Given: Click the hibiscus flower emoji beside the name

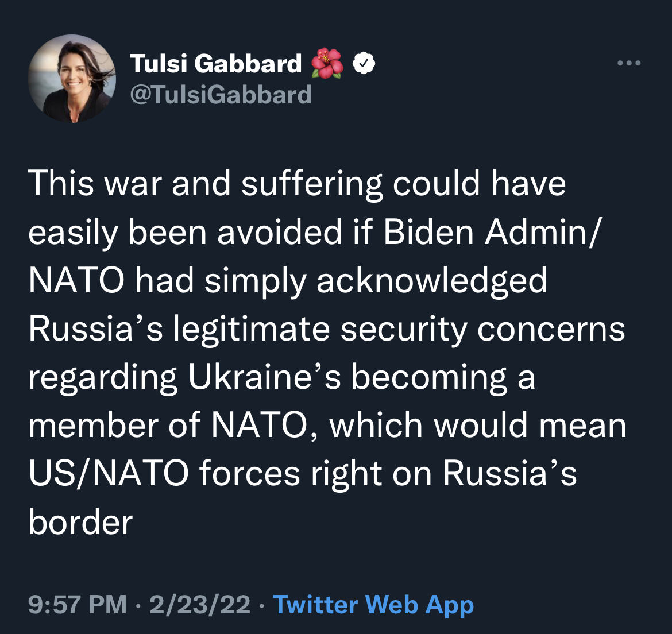Looking at the screenshot, I should tap(327, 63).
